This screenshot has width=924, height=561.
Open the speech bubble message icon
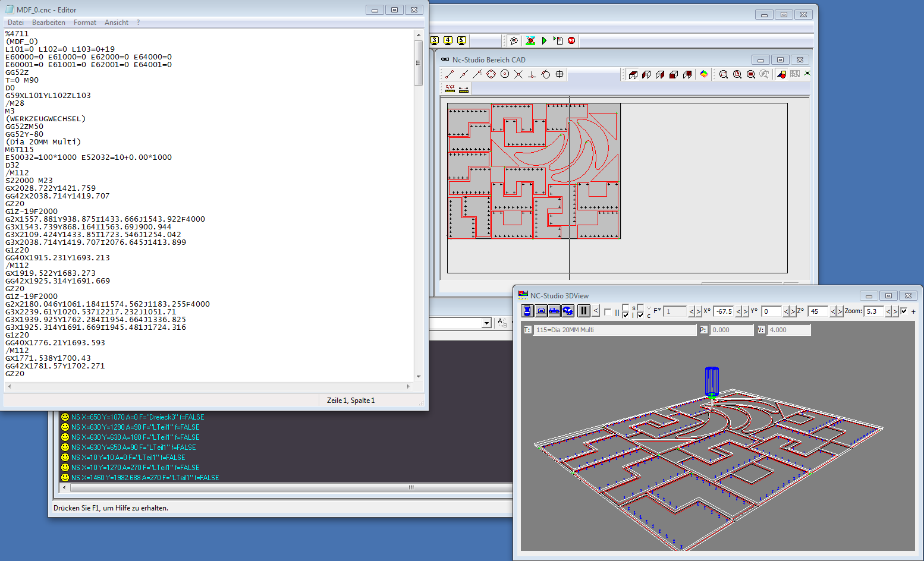514,40
